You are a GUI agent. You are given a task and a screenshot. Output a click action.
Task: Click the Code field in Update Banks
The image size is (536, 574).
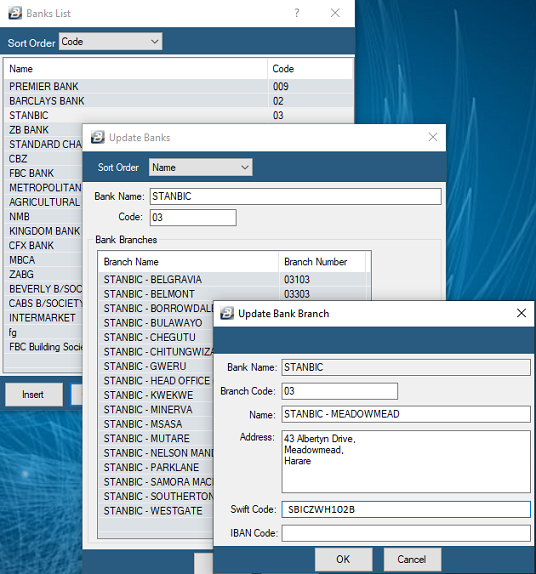(193, 217)
